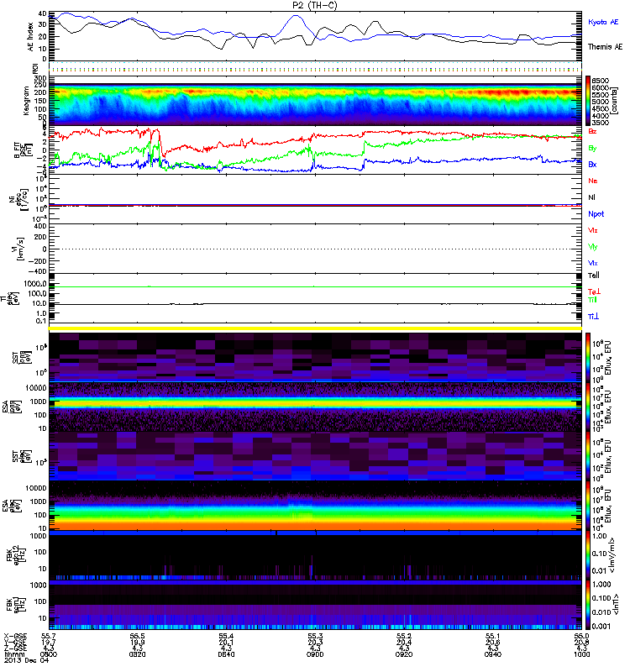Click the red Bz legend label
Image resolution: width=630 pixels, height=672 pixels.
592,131
